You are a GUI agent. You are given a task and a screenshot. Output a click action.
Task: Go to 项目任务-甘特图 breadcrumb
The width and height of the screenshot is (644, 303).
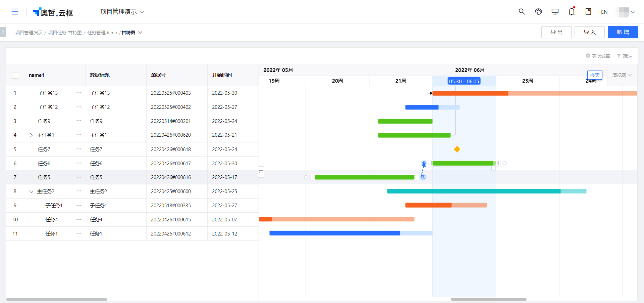(x=65, y=33)
